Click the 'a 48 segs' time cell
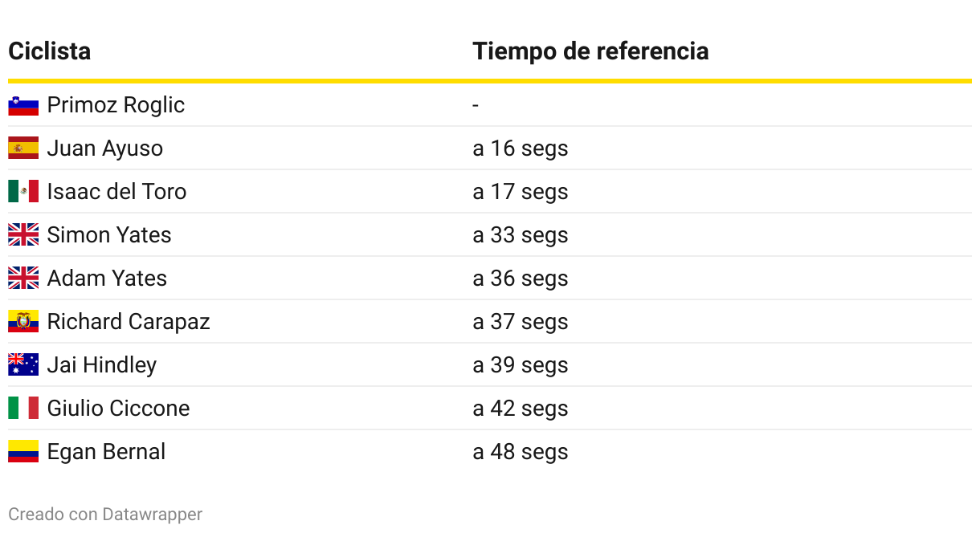Image resolution: width=980 pixels, height=533 pixels. click(520, 452)
